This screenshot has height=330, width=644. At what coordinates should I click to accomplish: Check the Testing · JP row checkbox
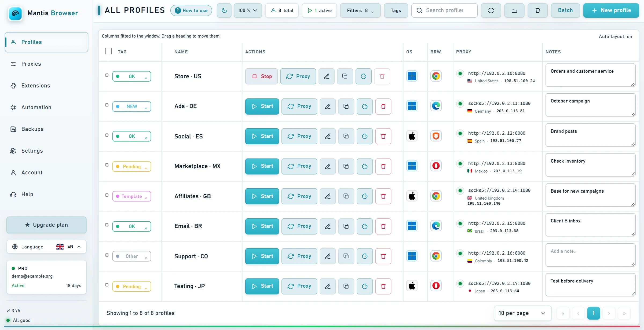[x=107, y=285]
